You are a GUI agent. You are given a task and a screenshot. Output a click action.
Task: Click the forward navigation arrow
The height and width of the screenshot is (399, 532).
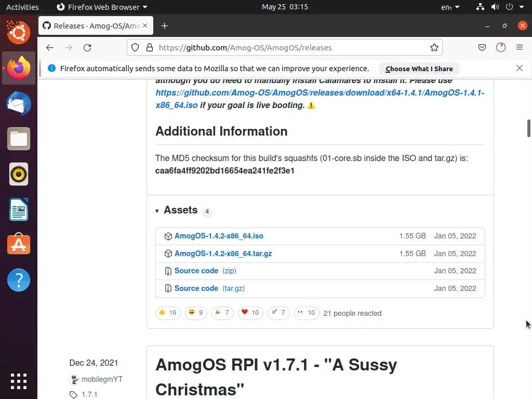coord(69,47)
